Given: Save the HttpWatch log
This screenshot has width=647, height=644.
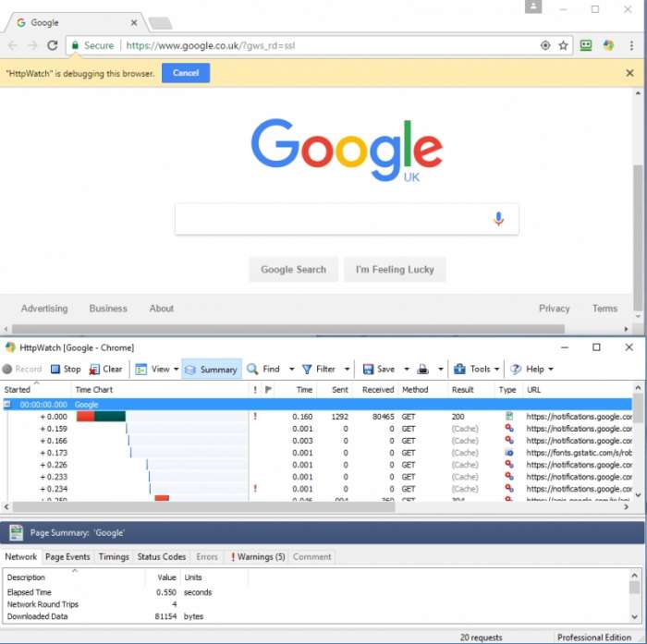Looking at the screenshot, I should (x=379, y=369).
